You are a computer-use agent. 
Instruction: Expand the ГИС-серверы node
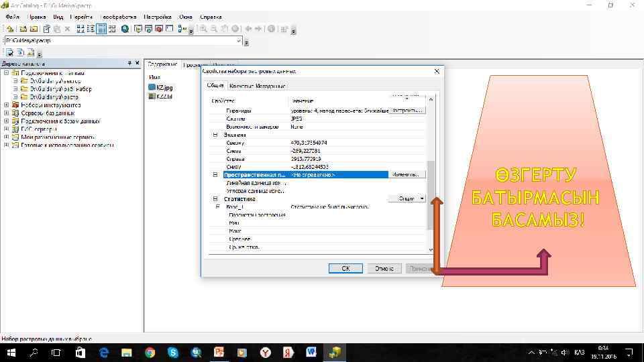point(7,129)
